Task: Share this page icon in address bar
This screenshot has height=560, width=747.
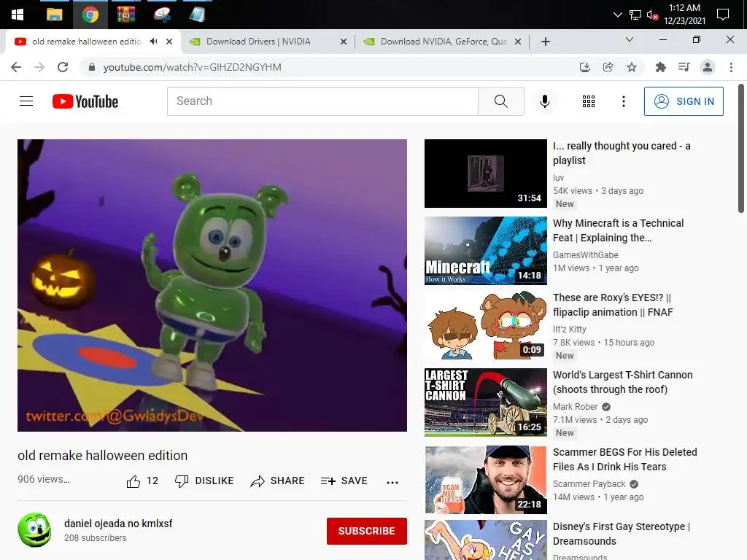Action: click(x=608, y=67)
